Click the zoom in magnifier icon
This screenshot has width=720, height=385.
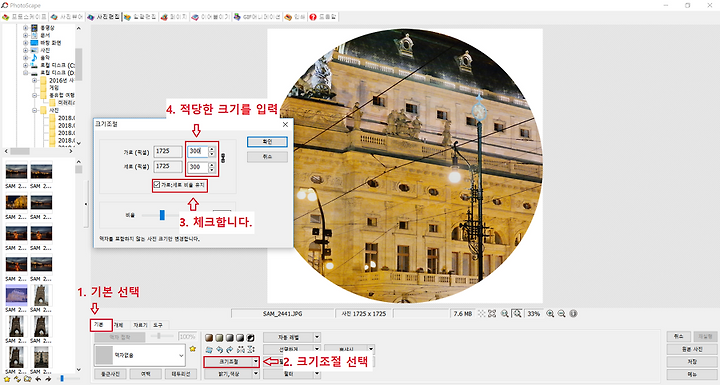pos(550,314)
